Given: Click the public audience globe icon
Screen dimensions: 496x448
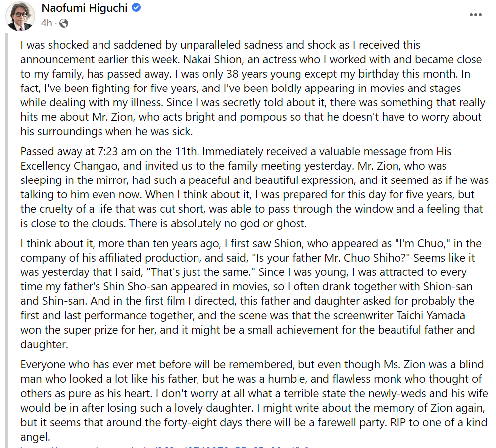Looking at the screenshot, I should pos(64,23).
